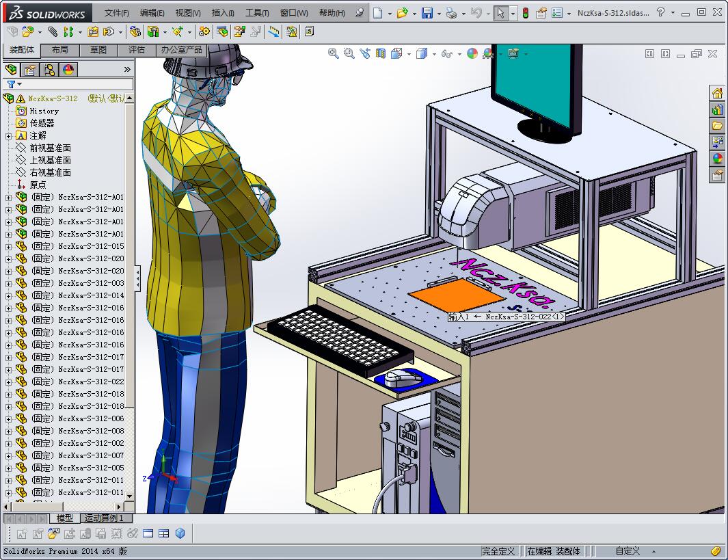The image size is (728, 560).
Task: Click the Interference Detection warning icon
Action: [292, 31]
